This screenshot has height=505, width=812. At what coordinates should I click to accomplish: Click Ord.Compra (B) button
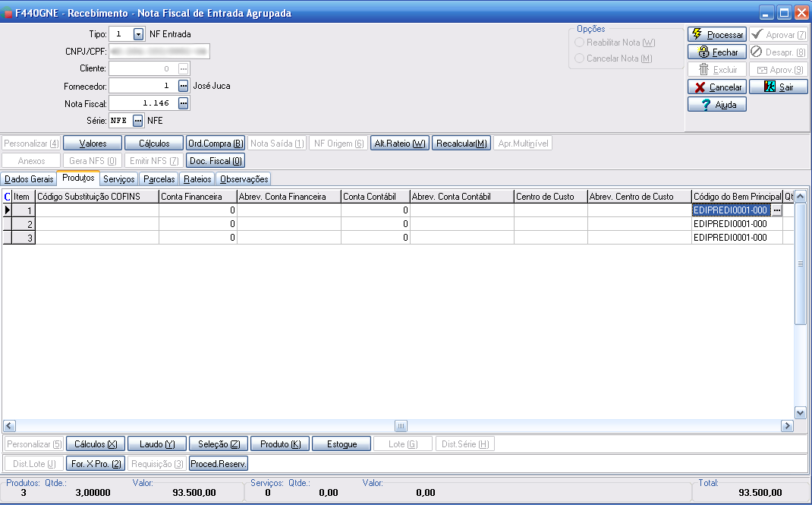[x=216, y=144]
